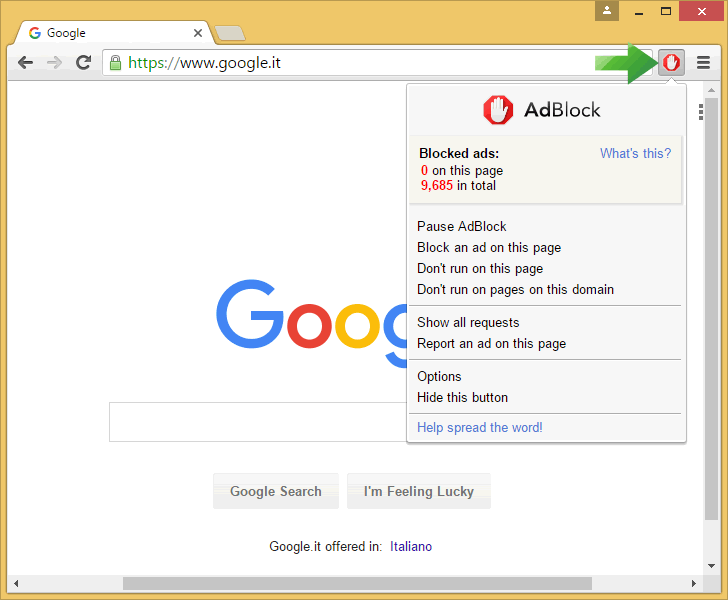Maximize the Chrome window
Screen dimensions: 728x600
[666, 11]
